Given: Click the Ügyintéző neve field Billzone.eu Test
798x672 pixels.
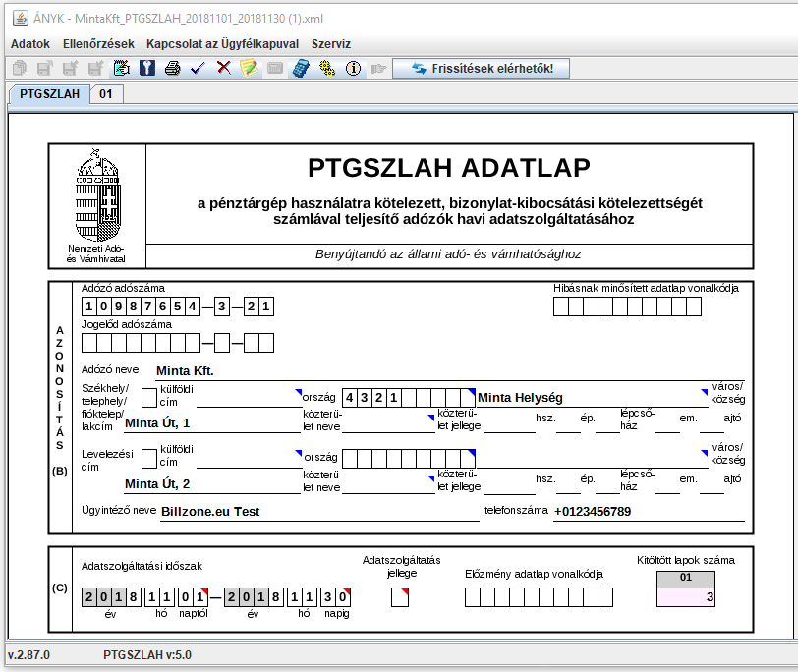Looking at the screenshot, I should point(319,512).
